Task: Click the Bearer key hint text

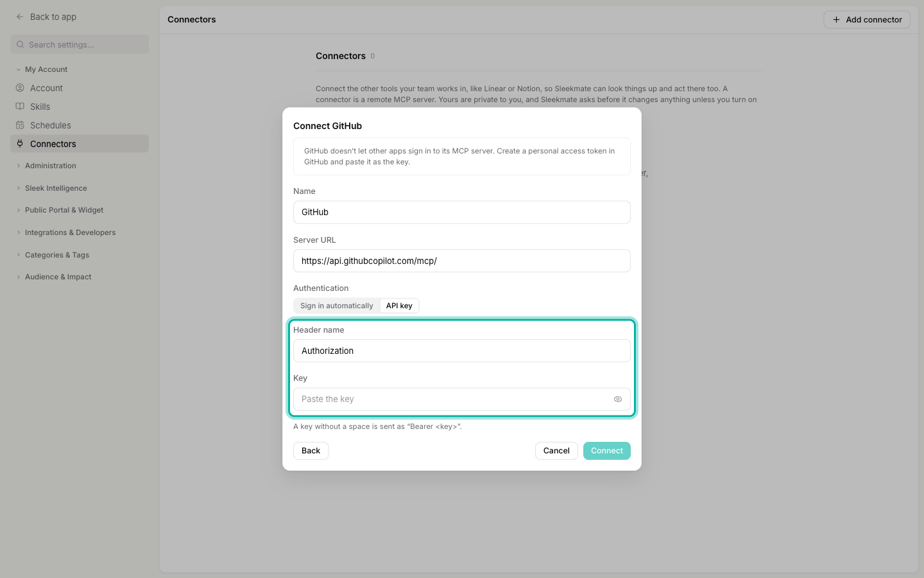Action: (377, 426)
